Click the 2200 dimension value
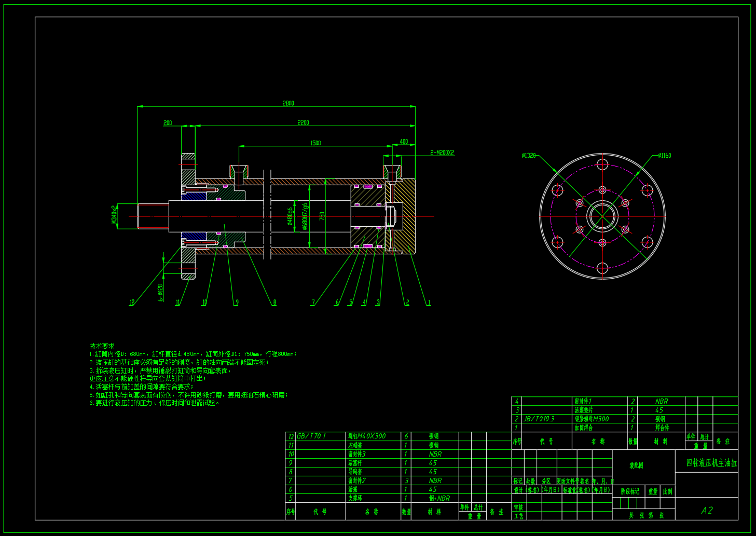This screenshot has width=756, height=536. [x=303, y=123]
